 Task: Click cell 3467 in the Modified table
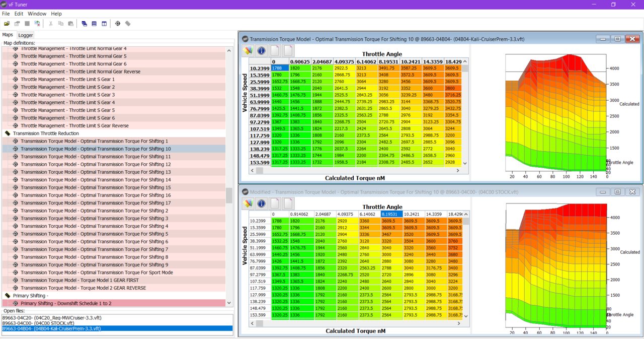pyautogui.click(x=392, y=235)
